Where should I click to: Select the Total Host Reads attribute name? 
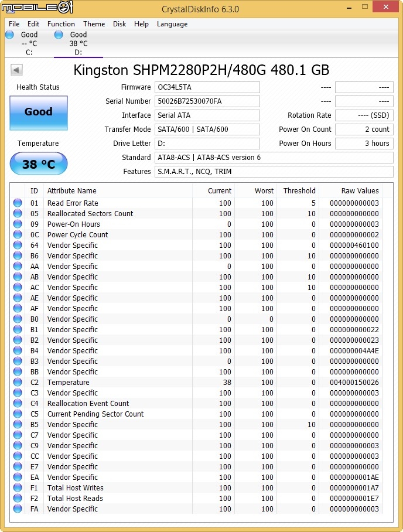75,498
